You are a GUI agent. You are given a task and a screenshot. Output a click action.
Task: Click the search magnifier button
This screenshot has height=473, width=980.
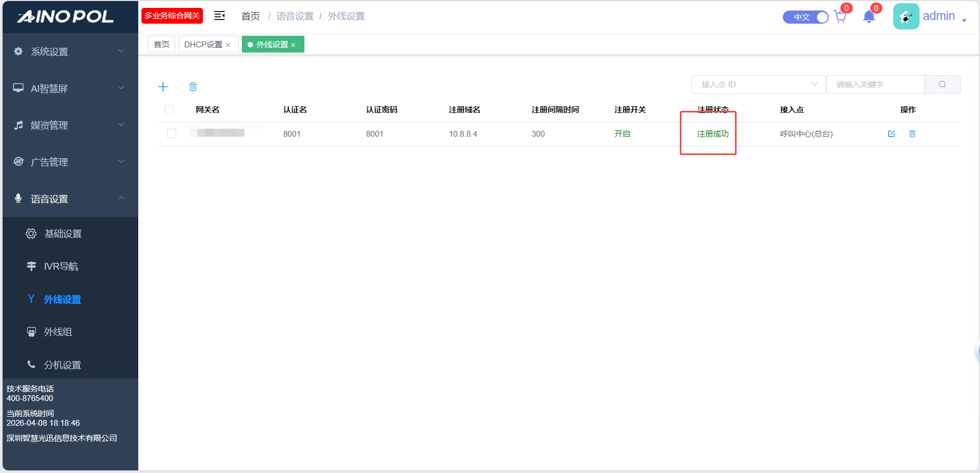coord(942,85)
